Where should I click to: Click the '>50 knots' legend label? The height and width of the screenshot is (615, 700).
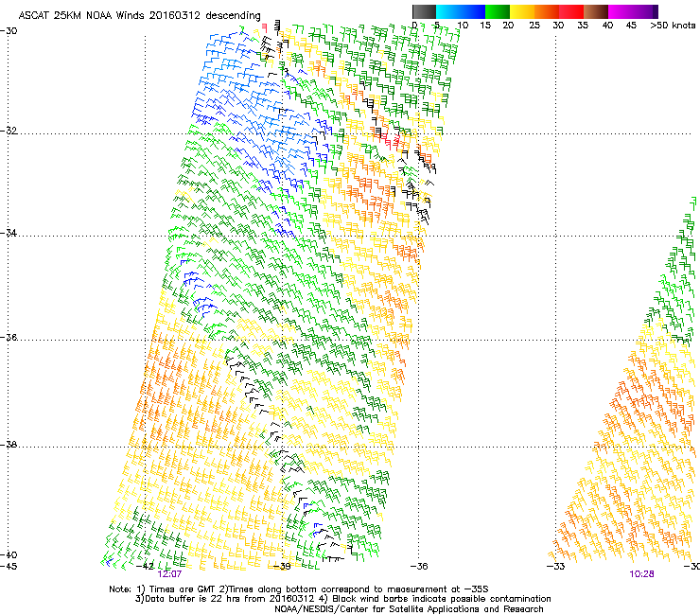point(673,26)
